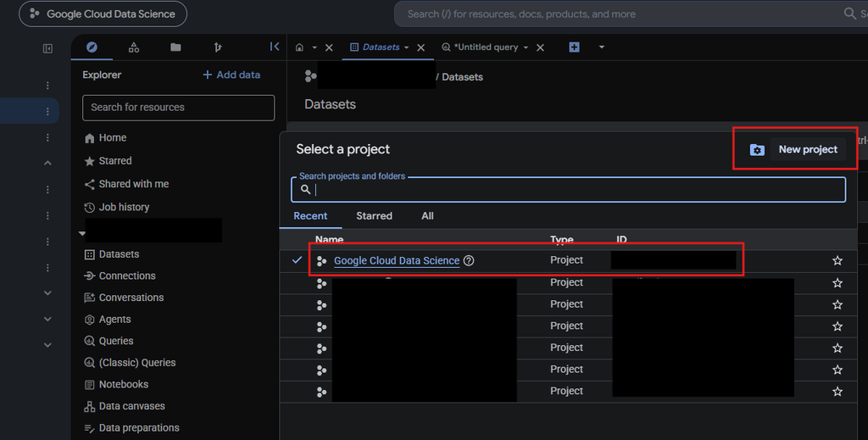Close the Datasets tab
868x440 pixels.
(420, 47)
